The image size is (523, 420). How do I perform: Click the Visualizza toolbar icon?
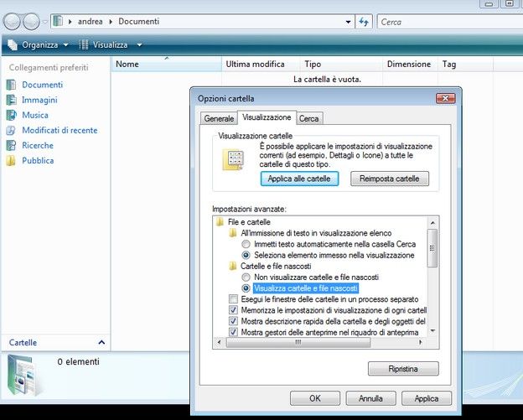[x=84, y=44]
